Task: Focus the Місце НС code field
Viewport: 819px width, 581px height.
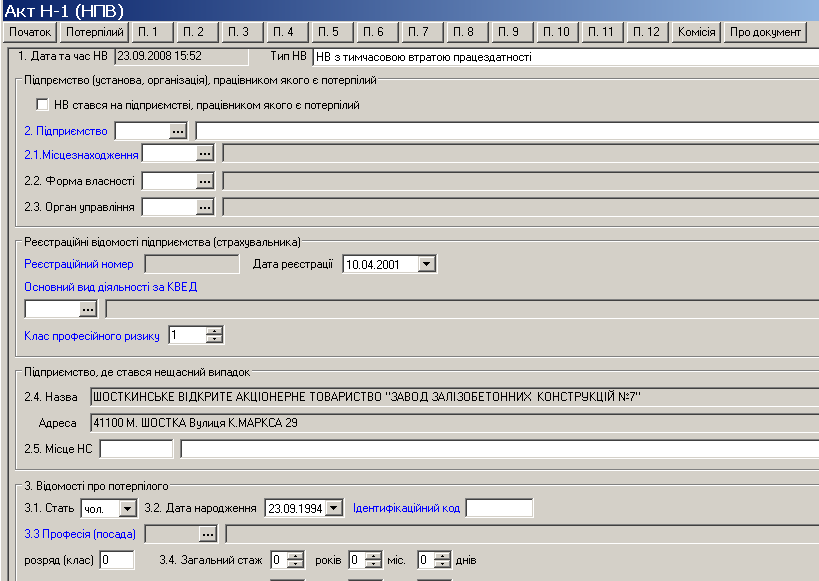Action: (136, 449)
